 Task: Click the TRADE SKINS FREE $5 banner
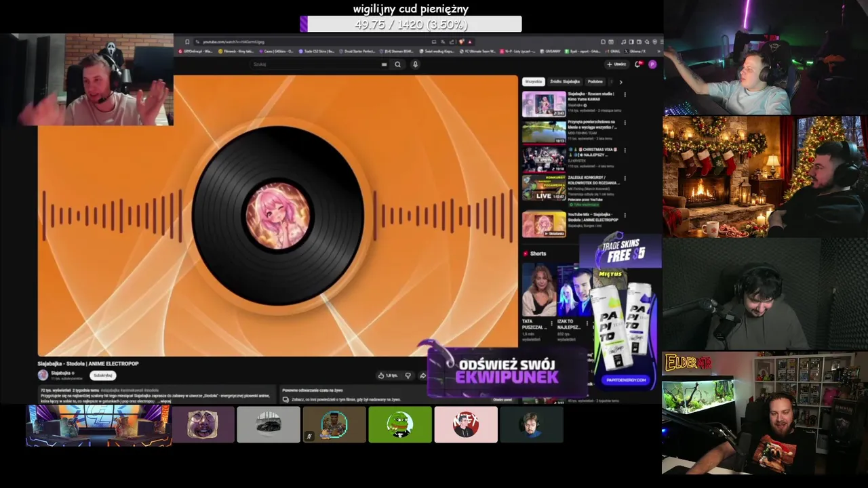pyautogui.click(x=620, y=251)
